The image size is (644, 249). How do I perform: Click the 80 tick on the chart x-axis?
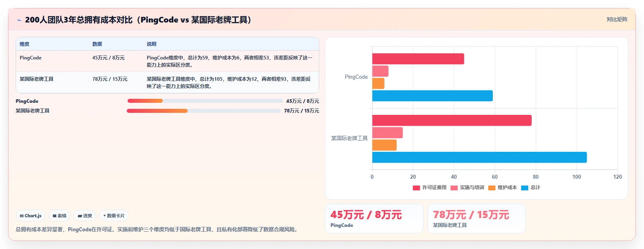coord(536,177)
